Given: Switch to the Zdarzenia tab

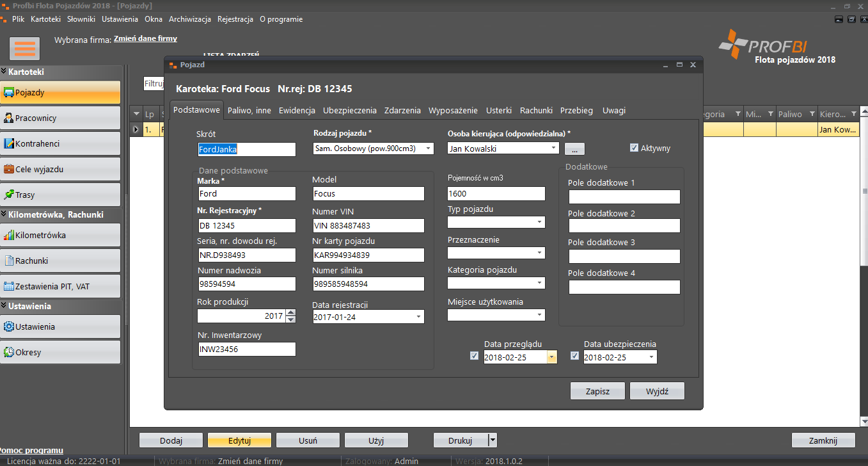Looking at the screenshot, I should (402, 110).
